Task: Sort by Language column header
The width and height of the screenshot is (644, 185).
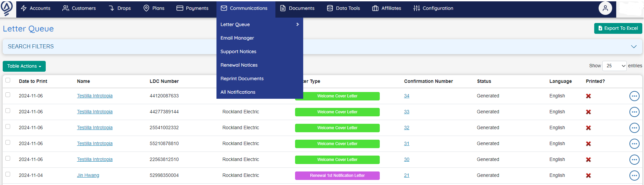Action: (560, 81)
